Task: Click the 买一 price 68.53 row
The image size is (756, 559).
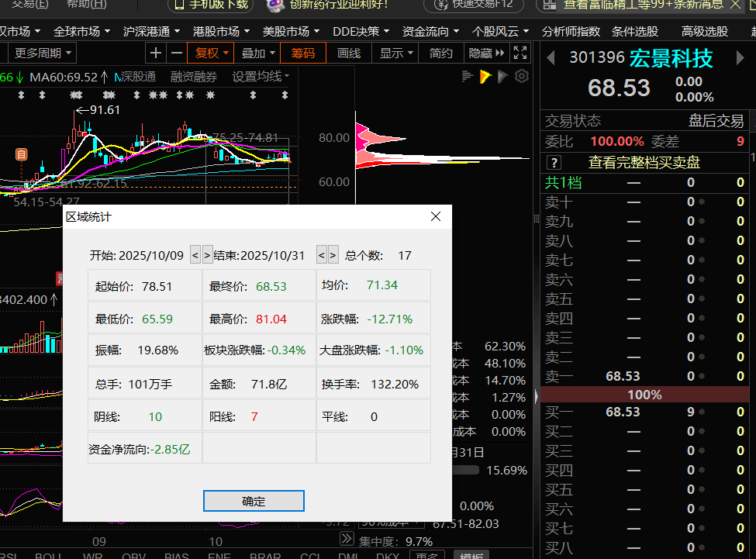Action: [x=644, y=412]
